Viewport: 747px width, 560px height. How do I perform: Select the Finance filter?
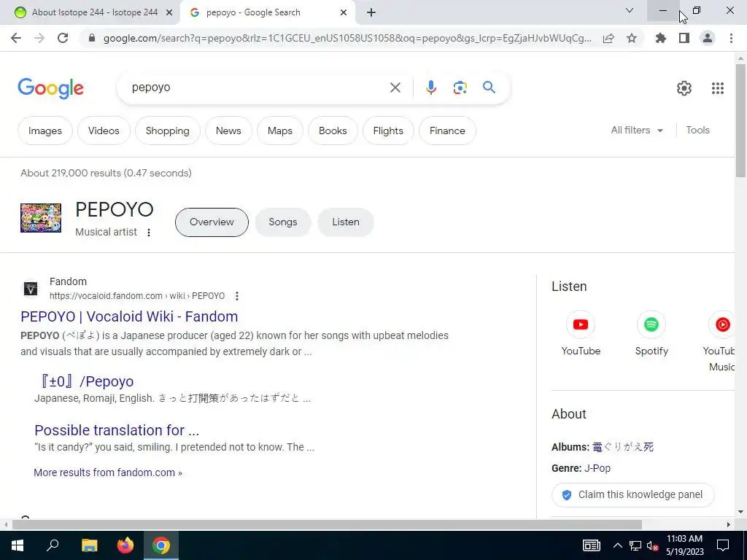(x=447, y=131)
